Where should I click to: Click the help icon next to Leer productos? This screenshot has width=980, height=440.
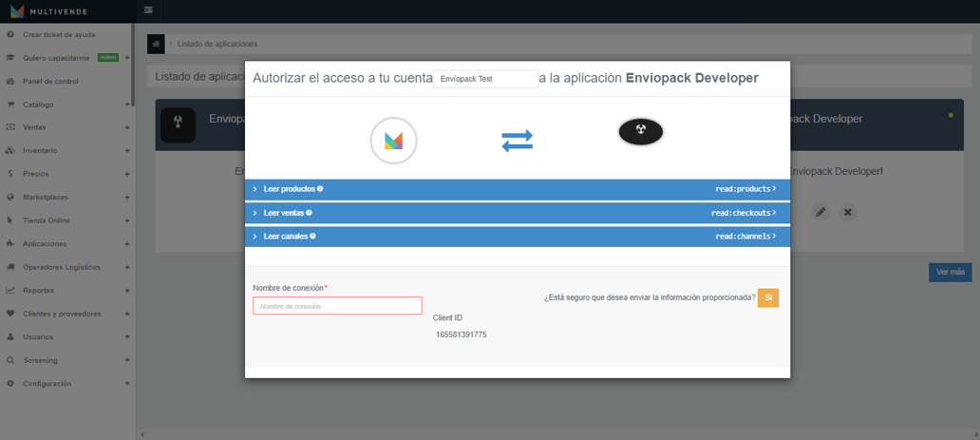(320, 188)
